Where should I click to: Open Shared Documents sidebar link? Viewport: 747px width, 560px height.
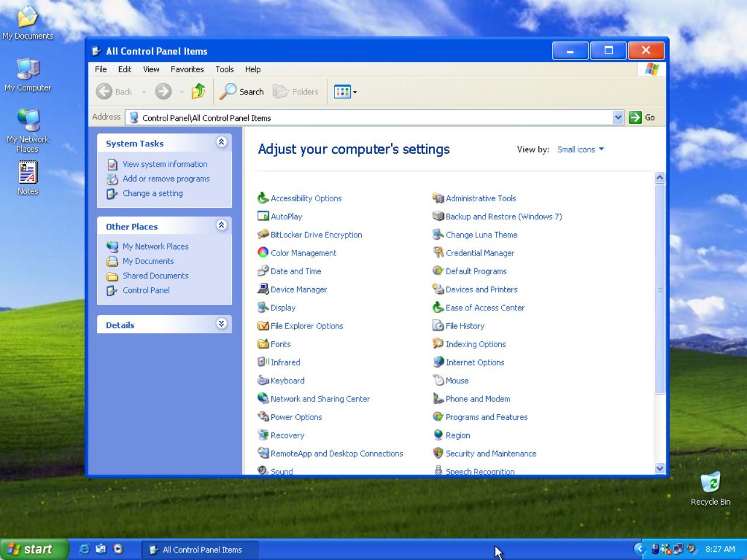coord(156,275)
